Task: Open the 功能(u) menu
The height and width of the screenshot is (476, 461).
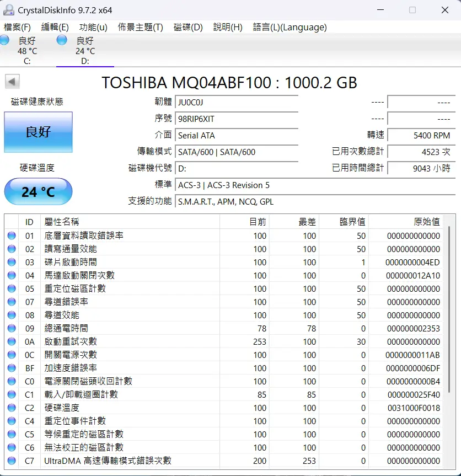Action: [93, 27]
